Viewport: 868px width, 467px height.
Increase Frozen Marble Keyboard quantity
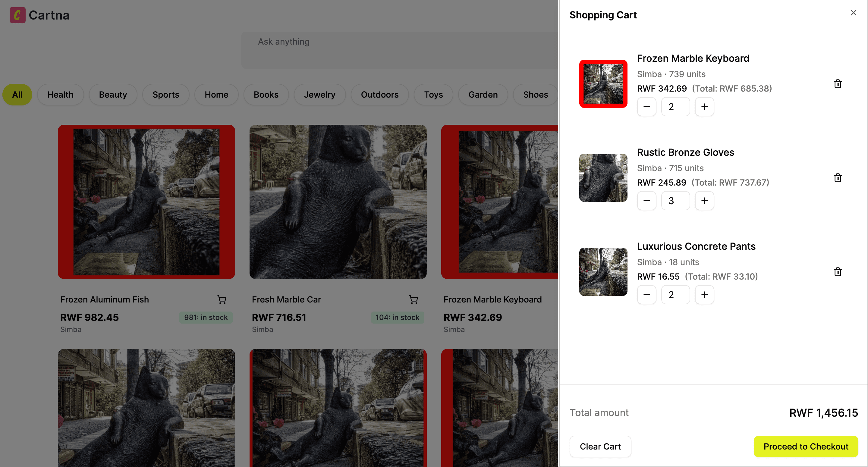click(x=704, y=107)
